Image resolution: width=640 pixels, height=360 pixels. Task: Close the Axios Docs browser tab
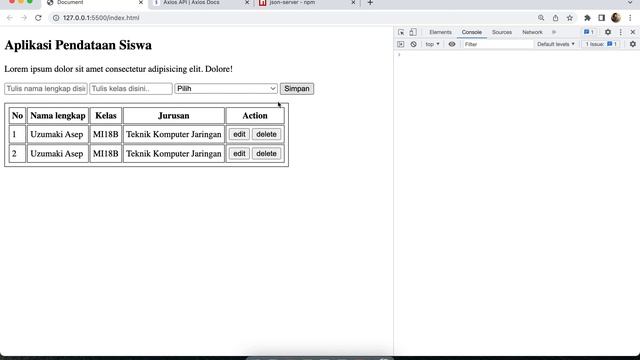click(x=247, y=3)
